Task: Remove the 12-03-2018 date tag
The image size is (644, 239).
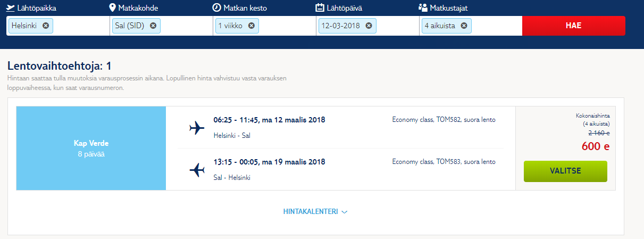Action: coord(369,26)
